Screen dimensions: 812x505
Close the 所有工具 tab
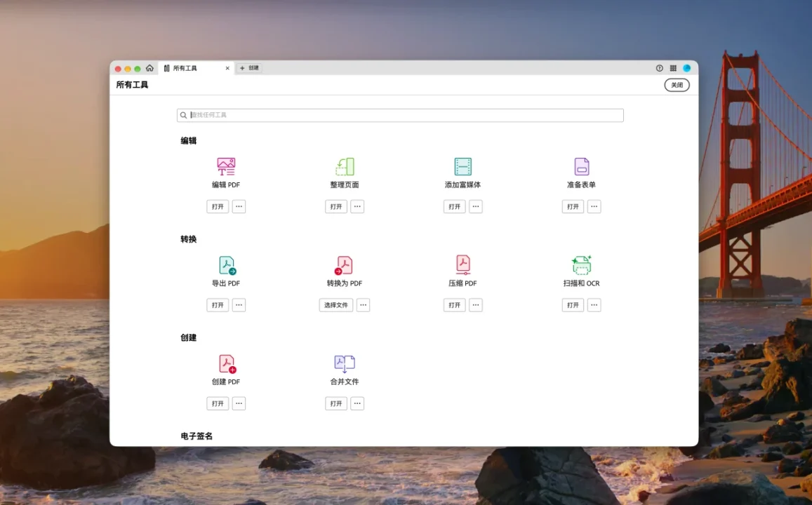point(227,68)
